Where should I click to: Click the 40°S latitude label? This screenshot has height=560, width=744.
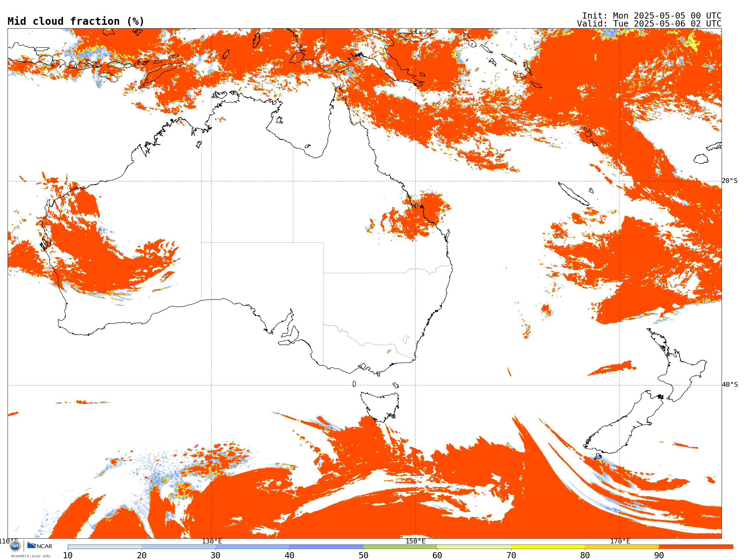730,385
